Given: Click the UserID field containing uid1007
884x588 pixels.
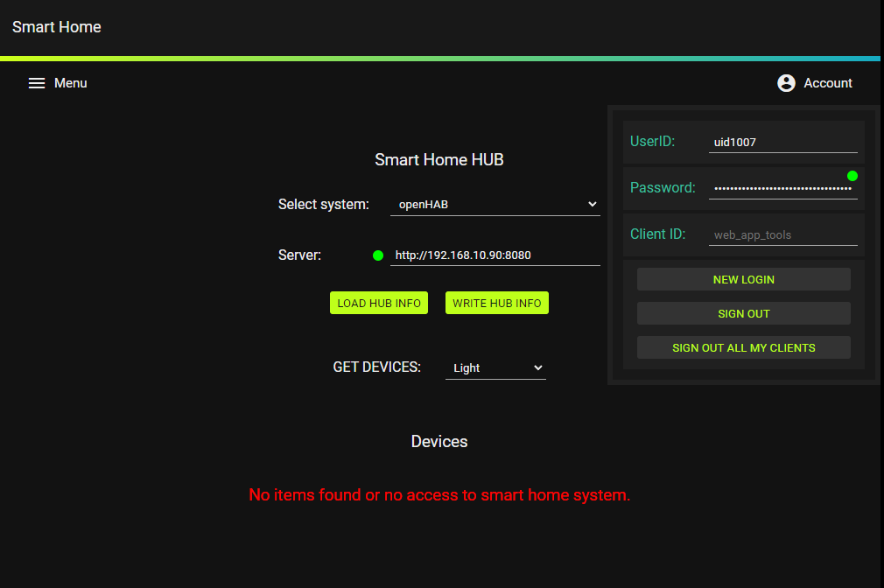Looking at the screenshot, I should pyautogui.click(x=782, y=141).
